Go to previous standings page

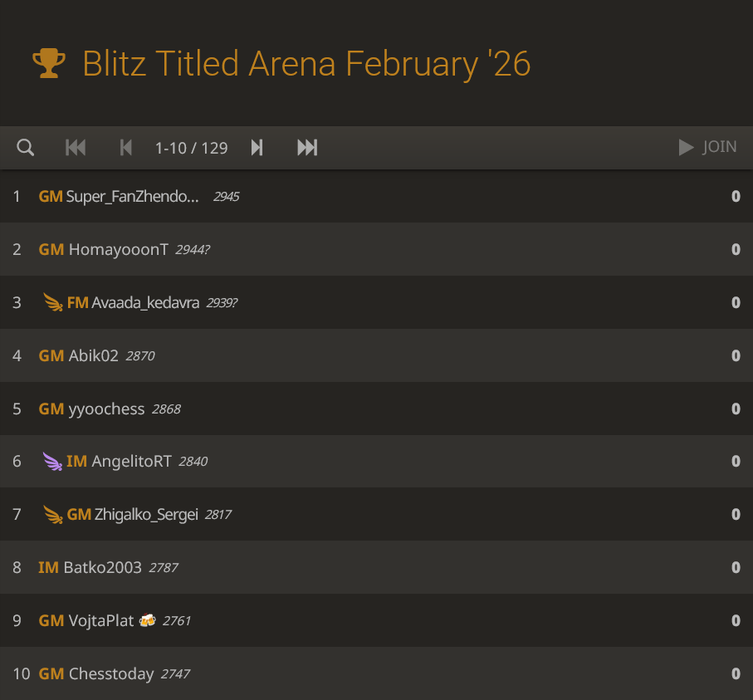click(x=126, y=148)
